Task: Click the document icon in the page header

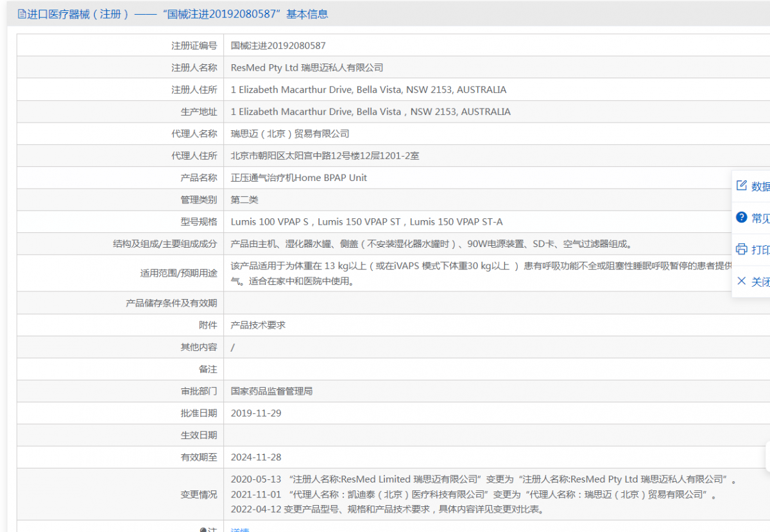Action: [21, 14]
